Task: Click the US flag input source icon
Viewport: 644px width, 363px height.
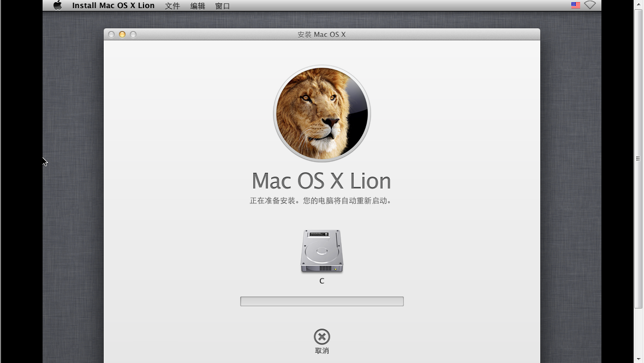Action: [576, 5]
